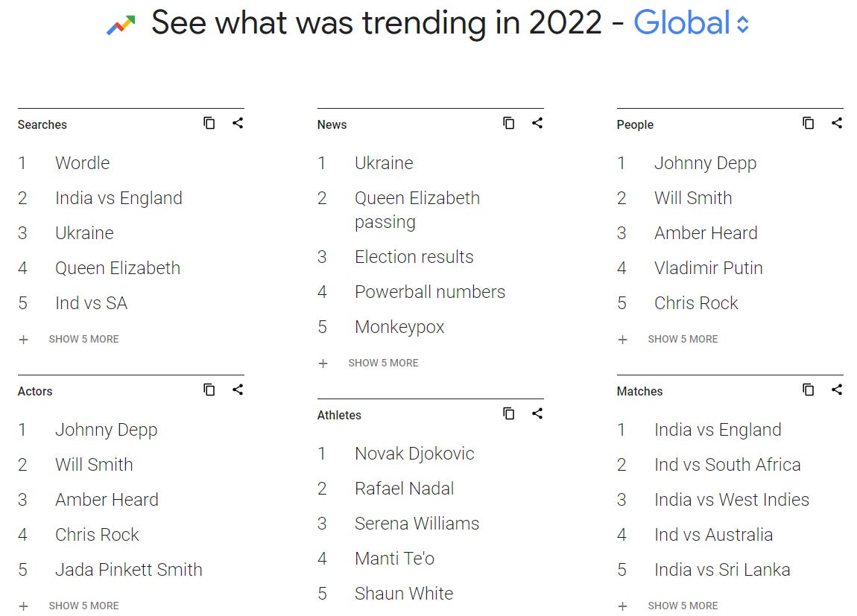Viewport: 857px width, 616px height.
Task: Select India vs West Indies match
Action: click(732, 499)
